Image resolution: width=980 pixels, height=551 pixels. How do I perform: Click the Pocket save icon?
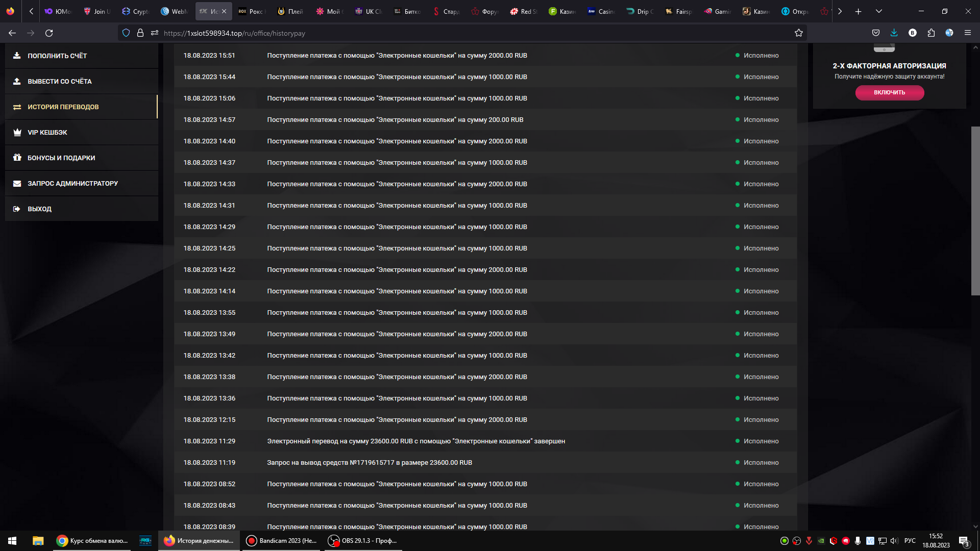pos(876,33)
